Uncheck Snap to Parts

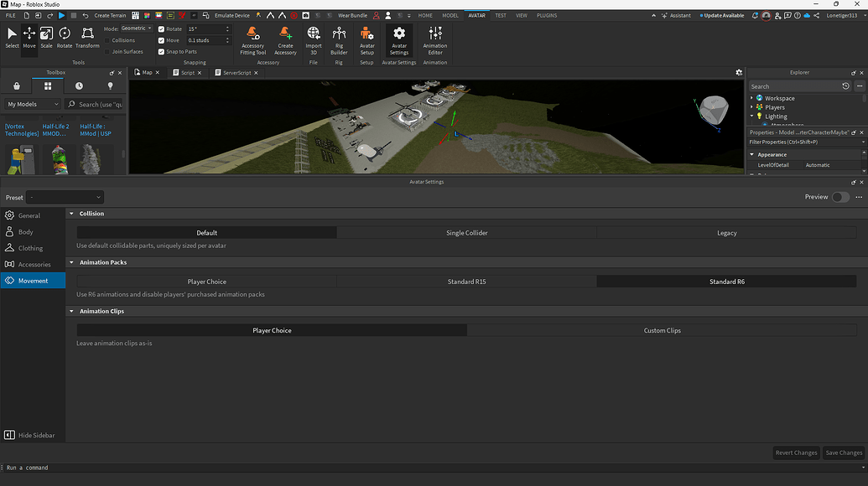coord(163,51)
